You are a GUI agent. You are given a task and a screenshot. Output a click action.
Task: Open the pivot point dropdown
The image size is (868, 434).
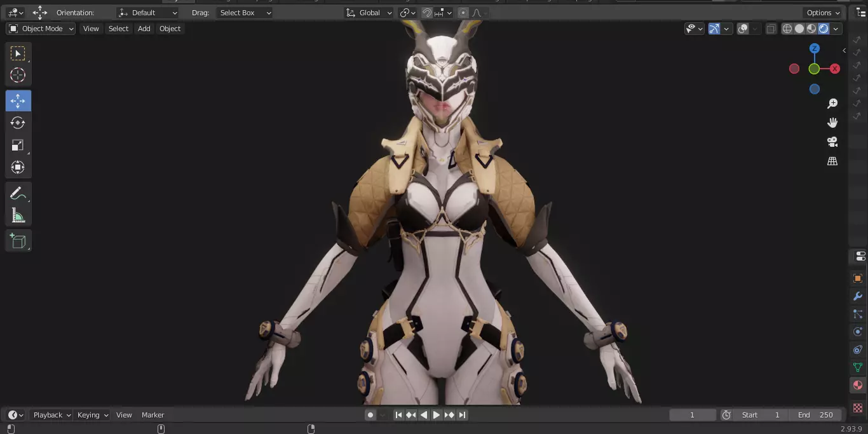coord(407,13)
